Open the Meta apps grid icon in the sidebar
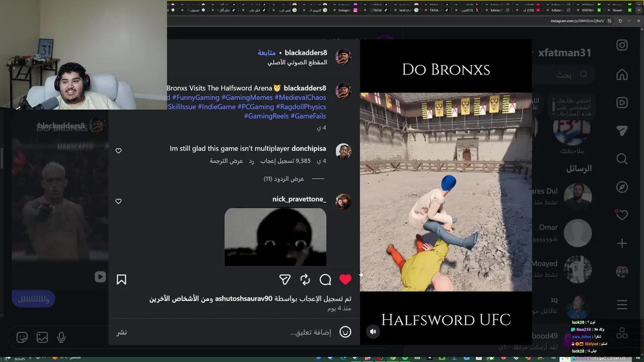Viewport: 644px width, 362px height. click(622, 333)
